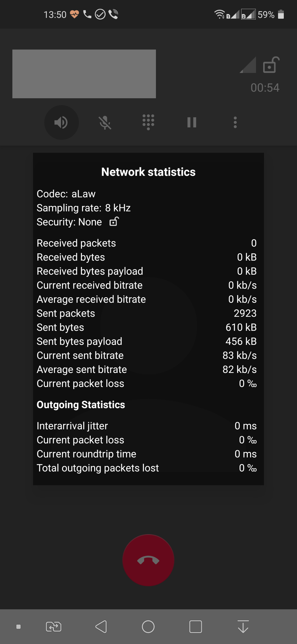Tap the Outgoing Statistics section header
The height and width of the screenshot is (644, 297).
[81, 405]
